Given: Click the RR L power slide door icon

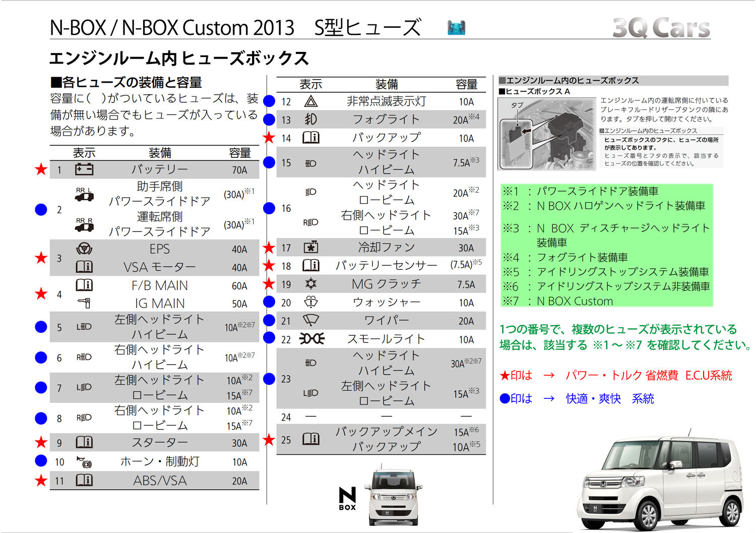Looking at the screenshot, I should coord(84,195).
